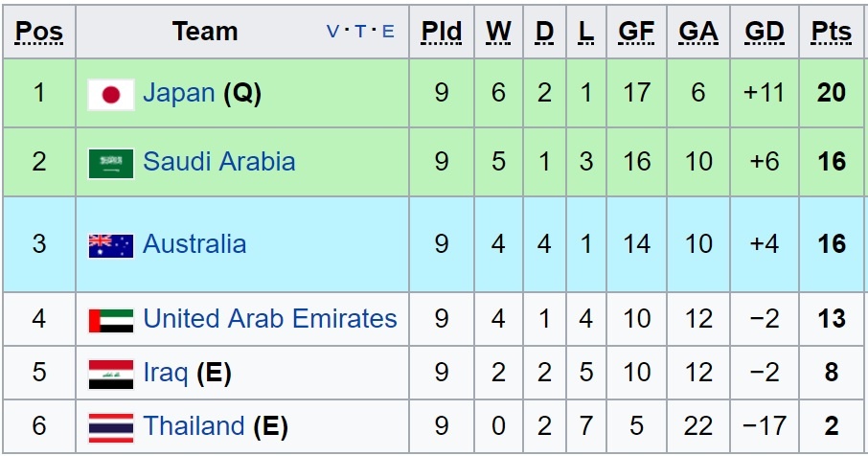Click the T (talk) template link
This screenshot has height=456, width=868.
[x=360, y=32]
